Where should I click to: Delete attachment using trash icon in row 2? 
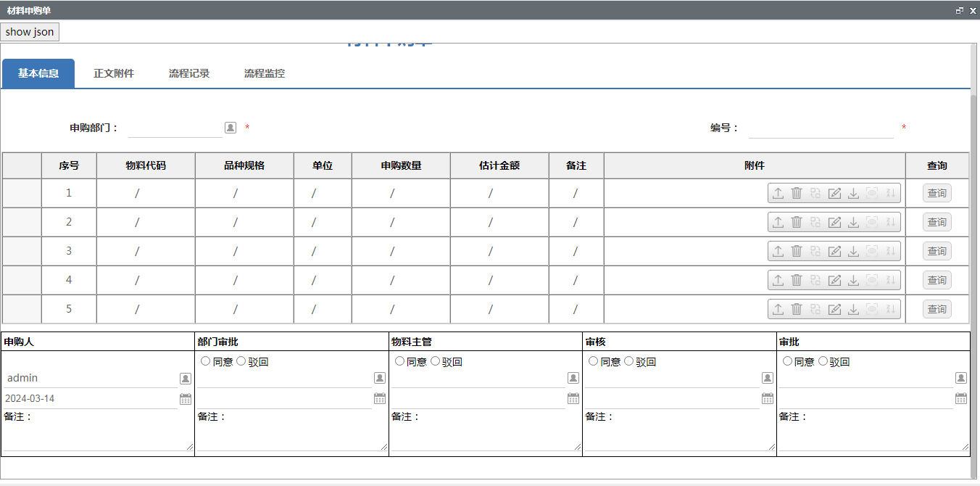[797, 222]
